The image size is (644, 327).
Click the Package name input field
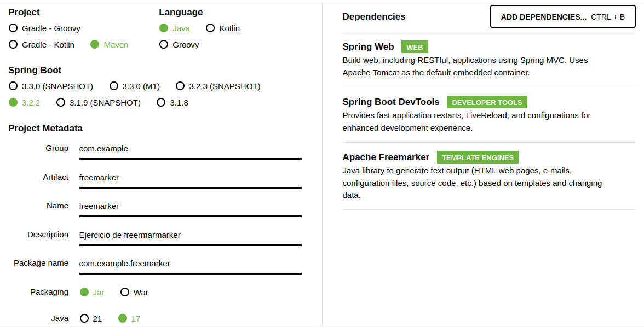(190, 264)
